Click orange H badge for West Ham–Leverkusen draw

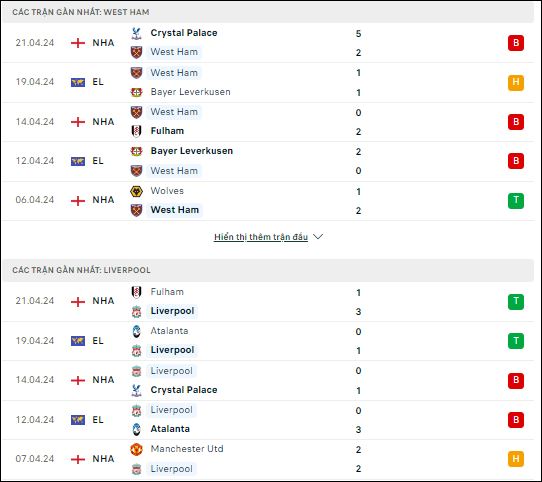(x=516, y=82)
